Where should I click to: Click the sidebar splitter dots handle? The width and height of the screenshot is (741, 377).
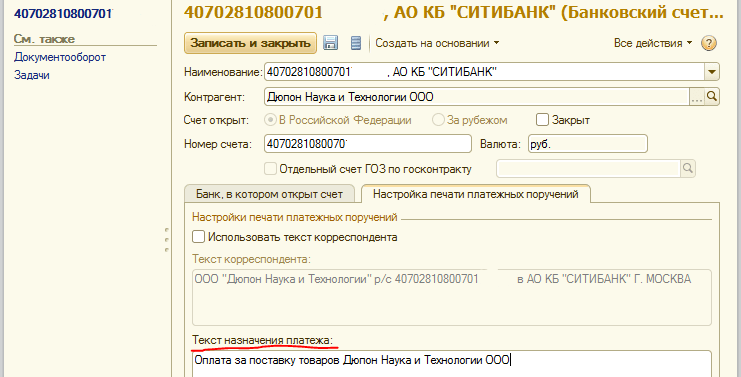167,240
